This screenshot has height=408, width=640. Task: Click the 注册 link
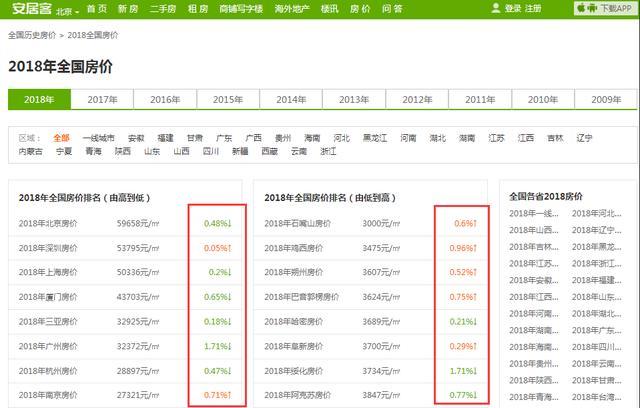point(533,9)
